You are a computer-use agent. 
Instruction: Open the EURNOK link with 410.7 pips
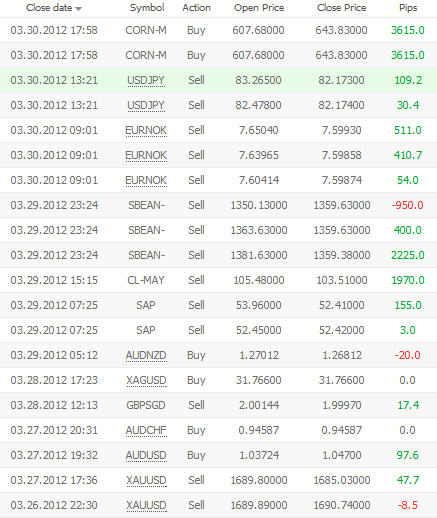(146, 155)
